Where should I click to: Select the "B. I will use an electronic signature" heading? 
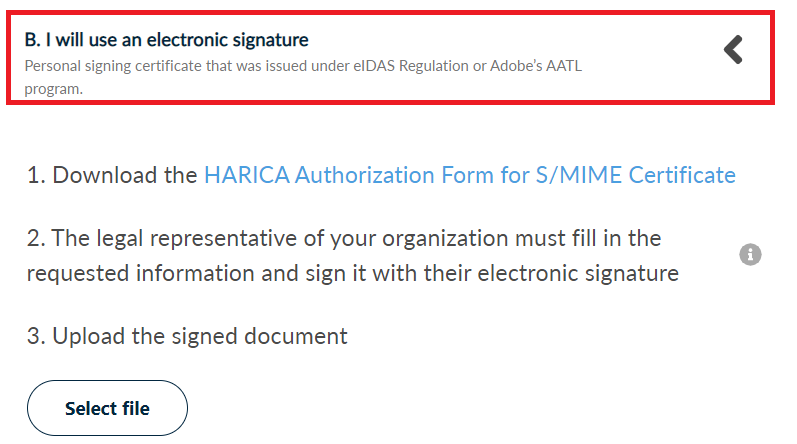point(166,40)
